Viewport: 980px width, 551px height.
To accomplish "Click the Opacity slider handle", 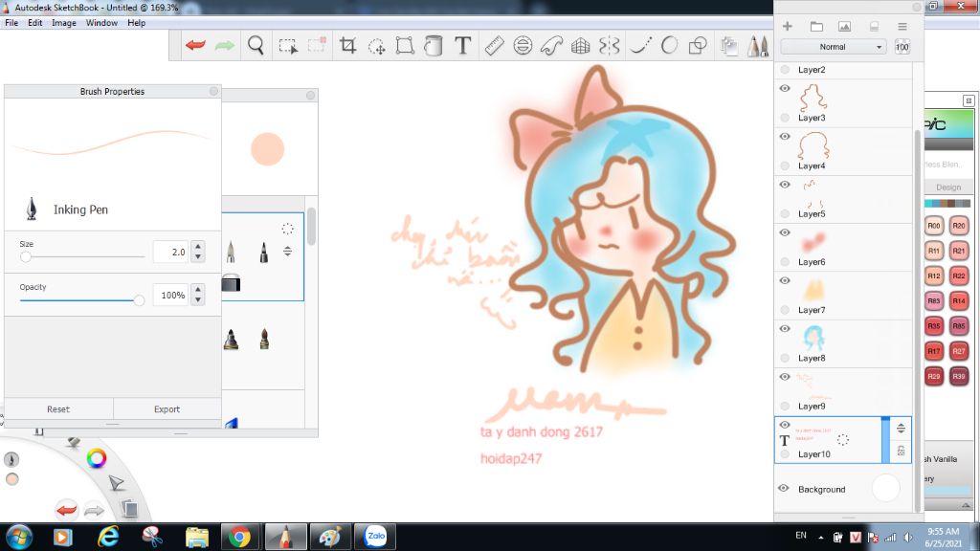I will [x=139, y=300].
